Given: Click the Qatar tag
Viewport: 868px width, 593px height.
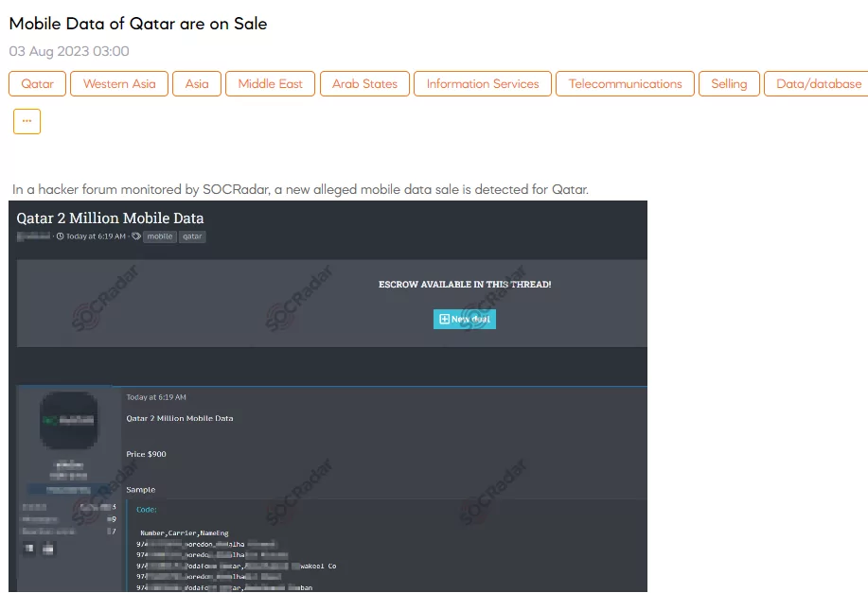Looking at the screenshot, I should [x=37, y=83].
